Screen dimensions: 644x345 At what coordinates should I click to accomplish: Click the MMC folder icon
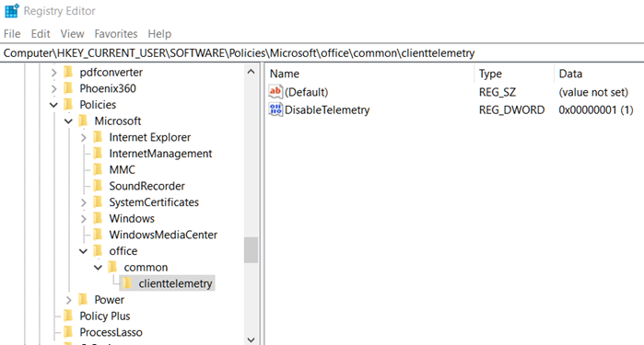(x=98, y=169)
